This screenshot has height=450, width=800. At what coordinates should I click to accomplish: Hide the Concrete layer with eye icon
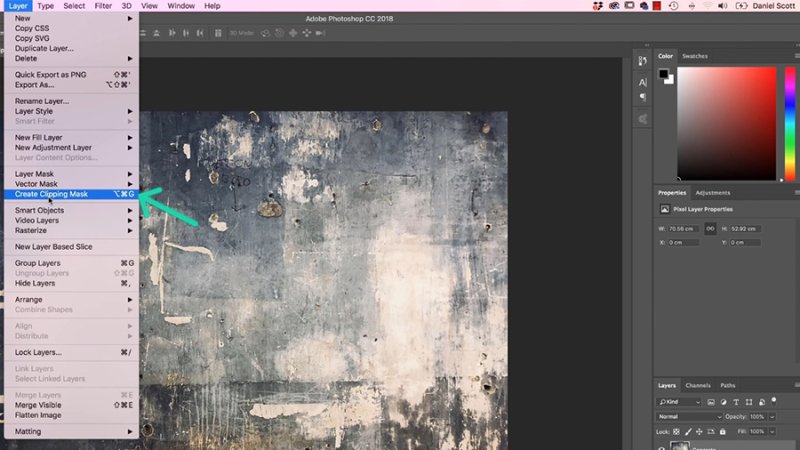click(662, 446)
